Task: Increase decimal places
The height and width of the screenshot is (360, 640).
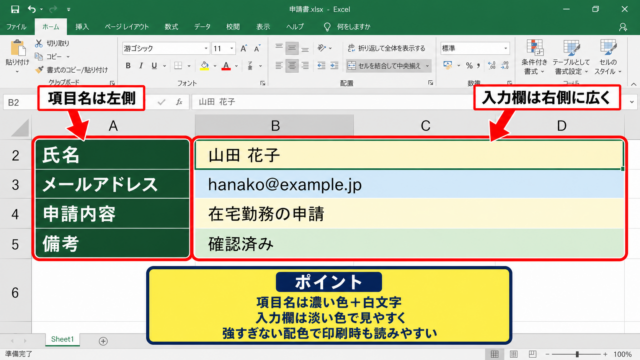Action: (x=492, y=66)
